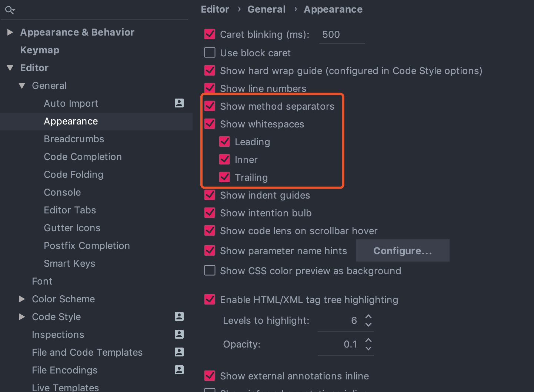This screenshot has height=392, width=534.
Task: Click the profile icon beside Auto Import
Action: [x=179, y=103]
